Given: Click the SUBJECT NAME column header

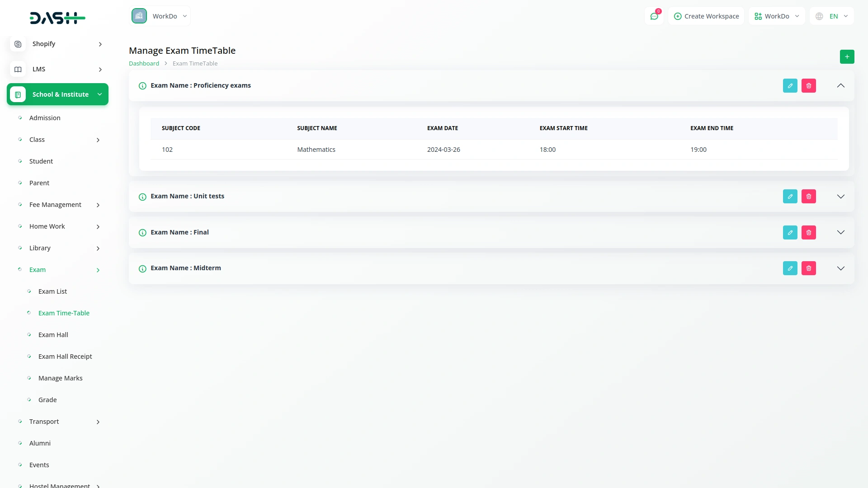Looking at the screenshot, I should (x=317, y=128).
